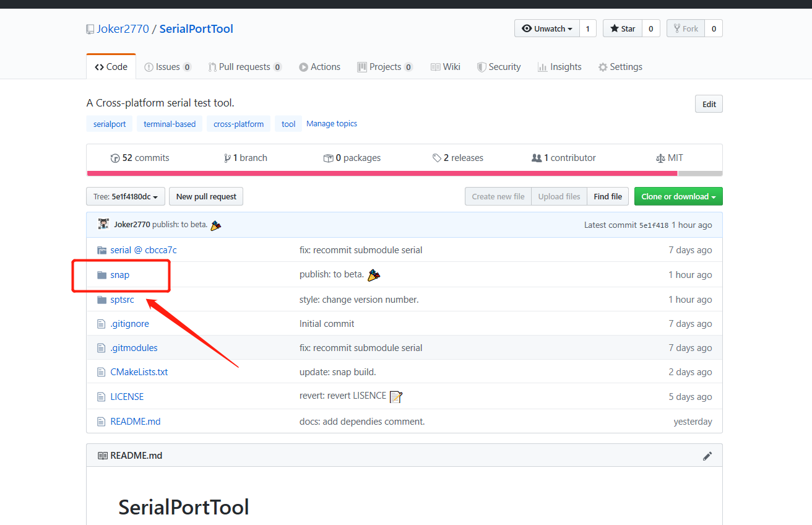The image size is (812, 525).
Task: Click the watchers count 1
Action: tap(588, 28)
